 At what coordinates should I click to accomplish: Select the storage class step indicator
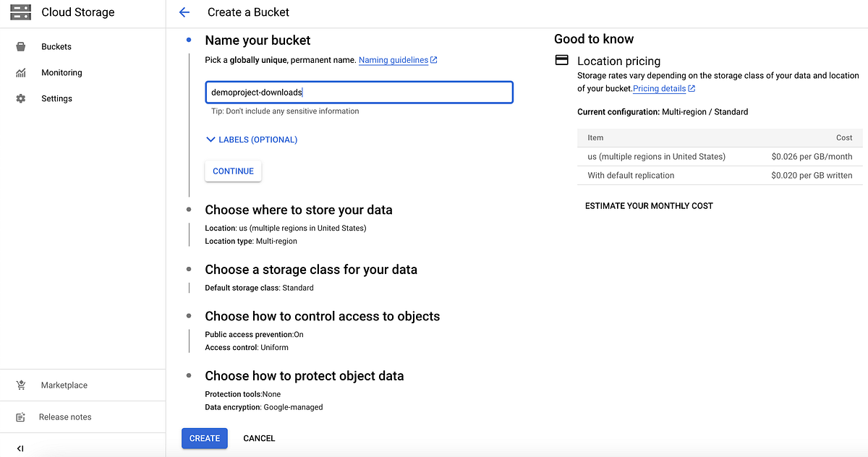coord(189,269)
